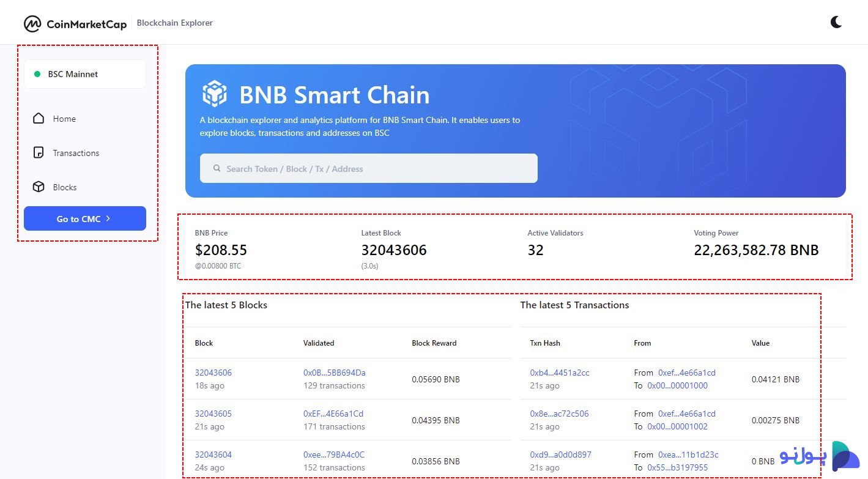Click the Validated column header

tap(319, 343)
